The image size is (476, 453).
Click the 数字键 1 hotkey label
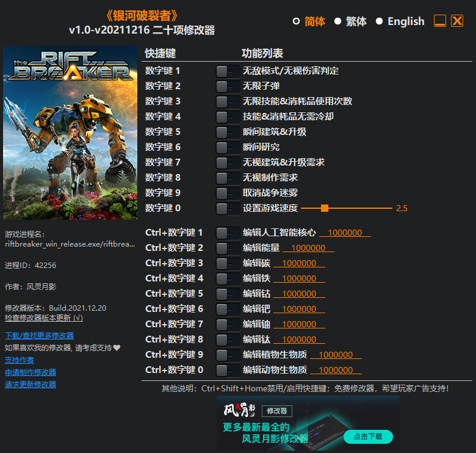[x=163, y=71]
